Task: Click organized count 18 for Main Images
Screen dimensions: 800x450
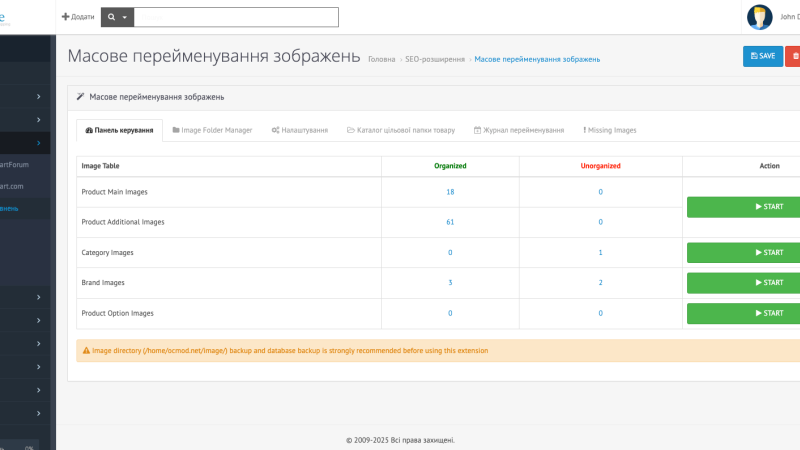Action: pyautogui.click(x=450, y=192)
